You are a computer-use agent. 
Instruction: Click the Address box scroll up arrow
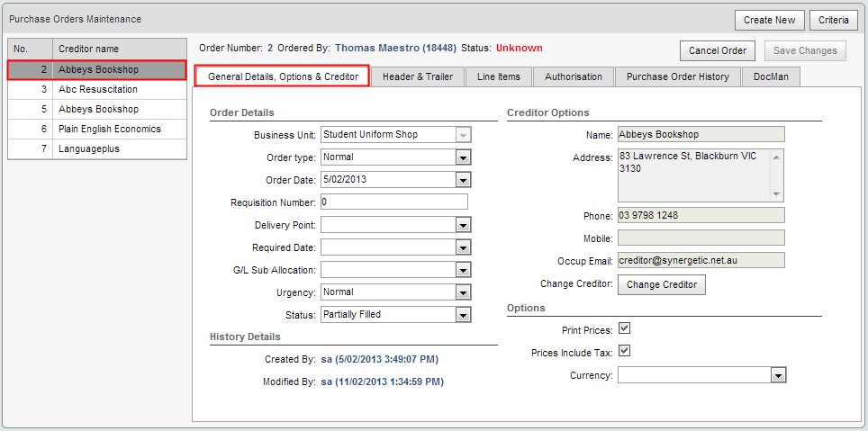776,157
